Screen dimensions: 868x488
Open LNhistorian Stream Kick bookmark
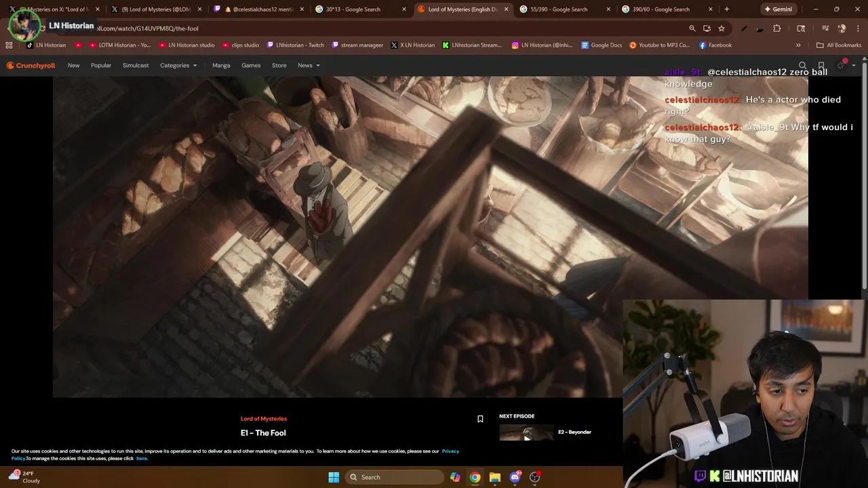tap(472, 45)
